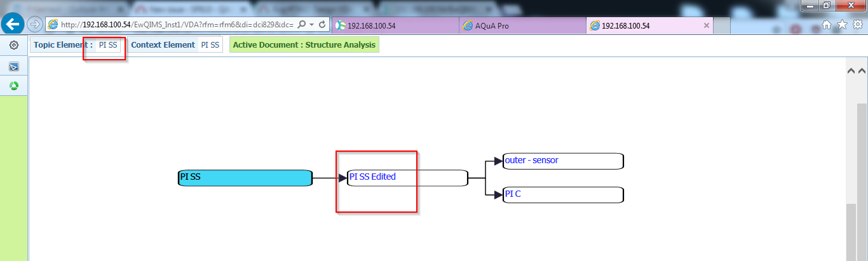Open browser Tools gear icon
868x261 pixels.
[x=858, y=24]
